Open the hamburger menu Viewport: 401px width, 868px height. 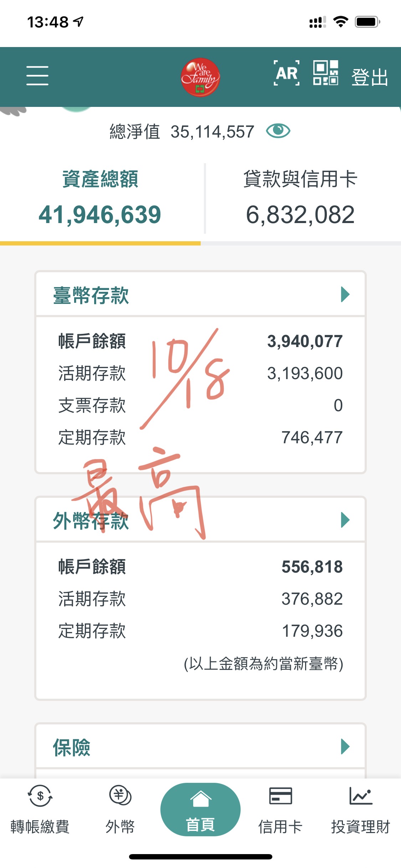coord(37,76)
